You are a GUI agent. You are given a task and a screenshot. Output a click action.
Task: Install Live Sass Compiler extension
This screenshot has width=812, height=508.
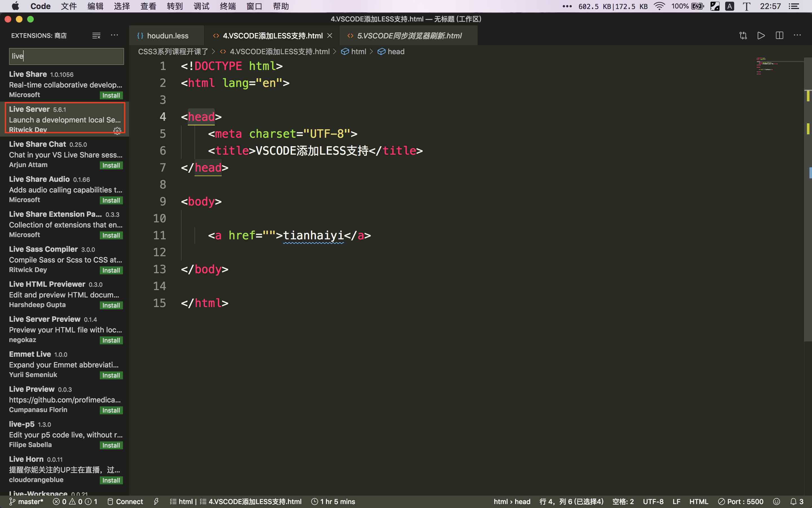tap(111, 270)
